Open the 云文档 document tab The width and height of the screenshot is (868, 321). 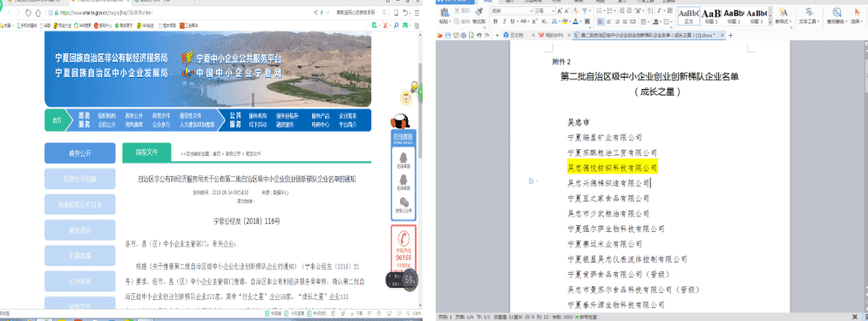click(x=517, y=35)
